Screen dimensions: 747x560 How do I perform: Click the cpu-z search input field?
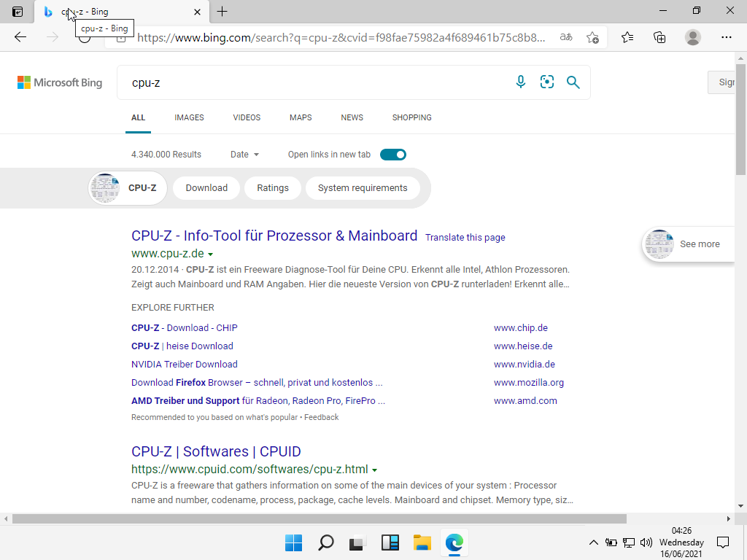[314, 82]
